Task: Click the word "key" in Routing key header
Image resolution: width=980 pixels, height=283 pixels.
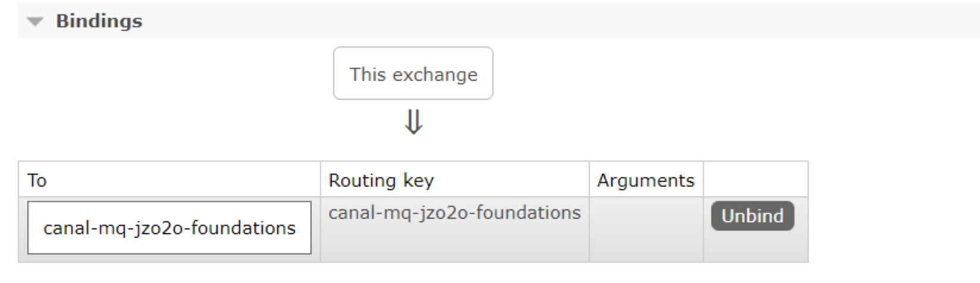Action: point(418,180)
